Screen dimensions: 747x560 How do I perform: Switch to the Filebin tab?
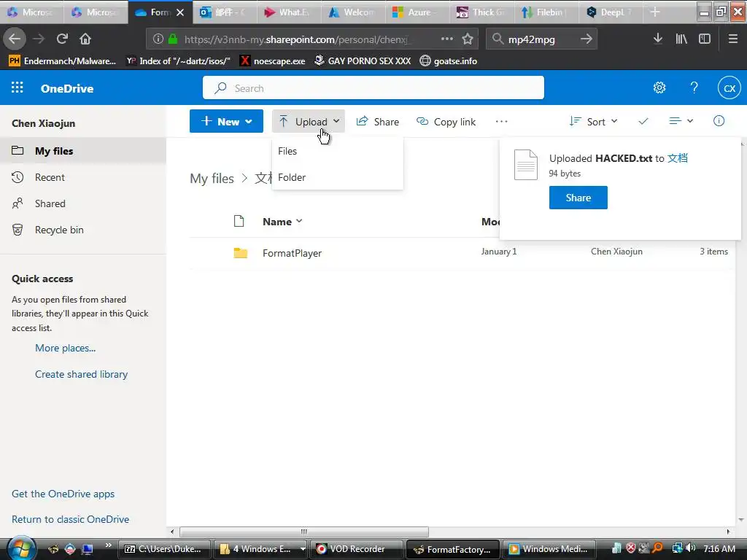[546, 12]
